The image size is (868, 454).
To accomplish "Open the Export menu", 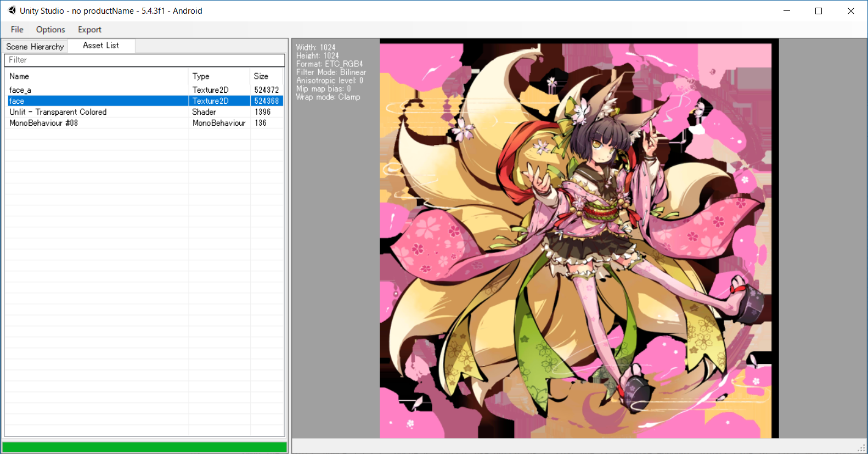I will [x=89, y=30].
